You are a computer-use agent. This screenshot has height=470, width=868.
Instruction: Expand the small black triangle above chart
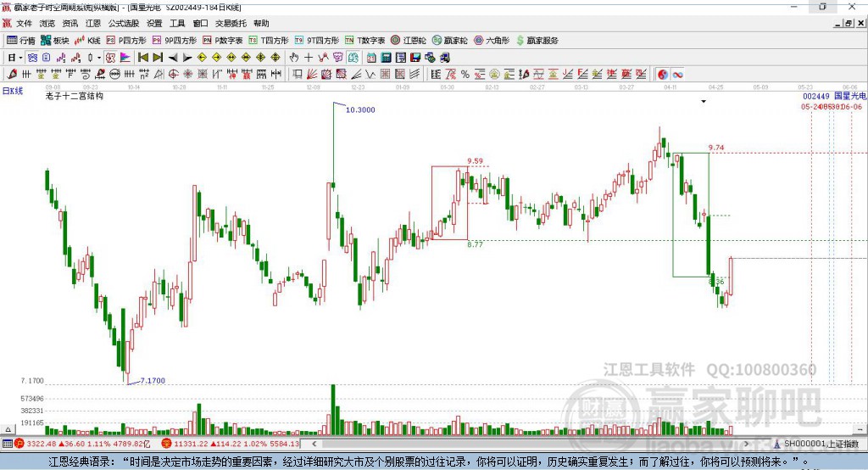click(704, 102)
